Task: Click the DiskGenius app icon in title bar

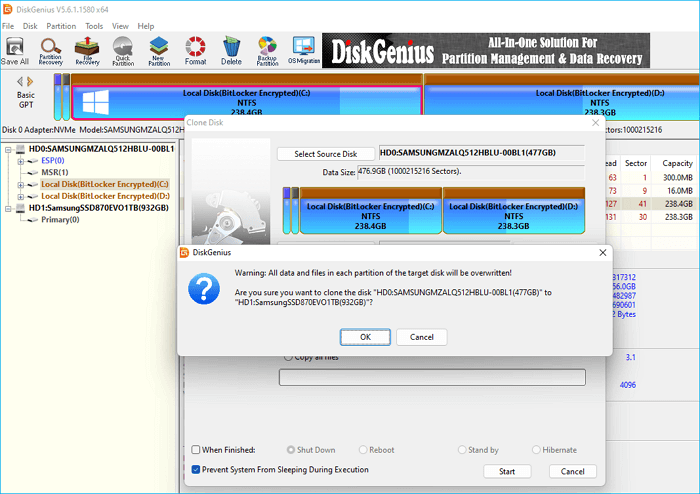Action: pos(8,9)
